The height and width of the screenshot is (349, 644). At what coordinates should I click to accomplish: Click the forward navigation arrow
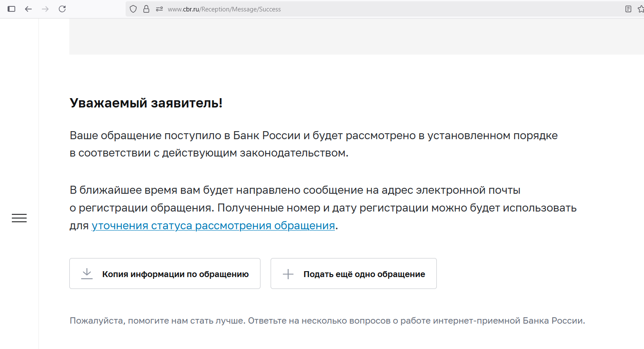pos(45,9)
